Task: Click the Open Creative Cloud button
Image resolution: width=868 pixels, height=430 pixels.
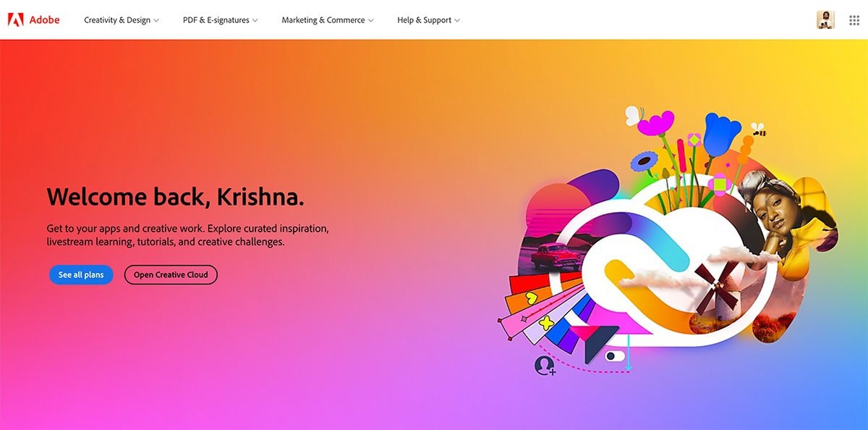Action: coord(171,275)
